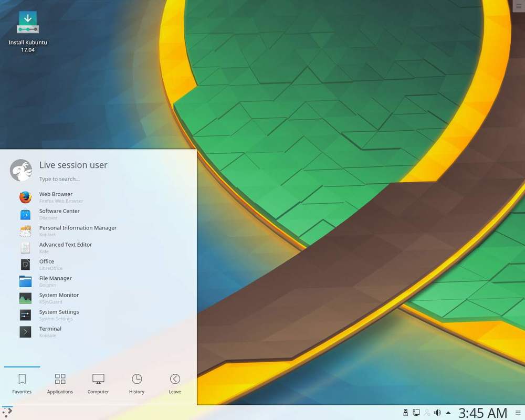Open Konsole Terminal
Viewport: 525px width, 420px height.
50,331
